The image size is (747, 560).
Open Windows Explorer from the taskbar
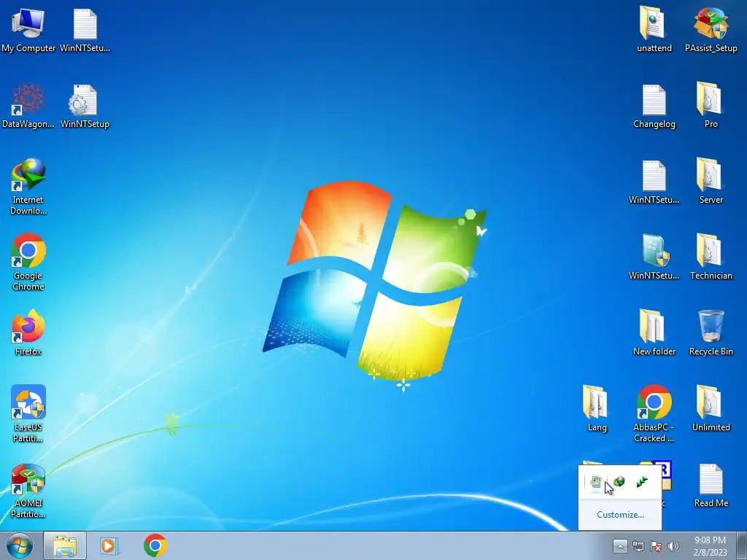click(65, 545)
